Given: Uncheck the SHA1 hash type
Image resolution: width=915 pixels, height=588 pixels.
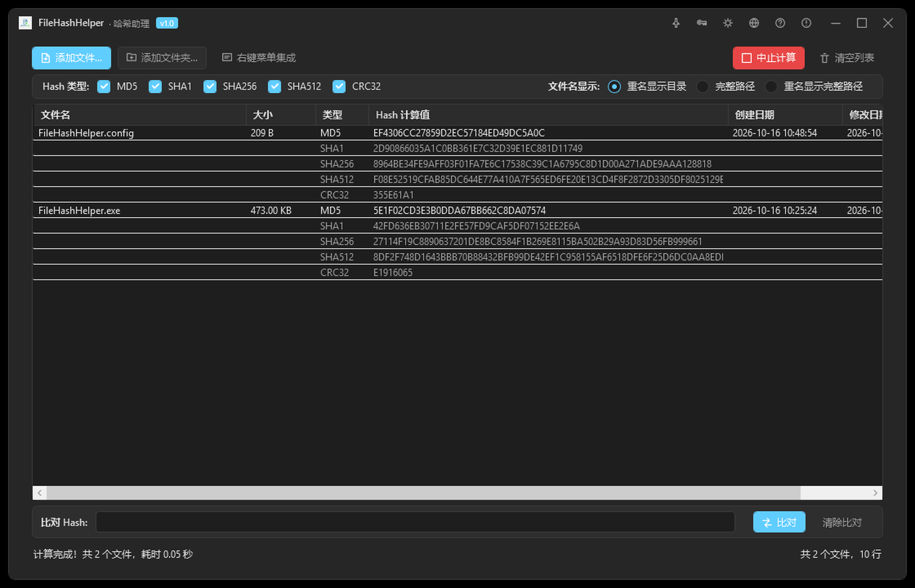Looking at the screenshot, I should tap(155, 87).
